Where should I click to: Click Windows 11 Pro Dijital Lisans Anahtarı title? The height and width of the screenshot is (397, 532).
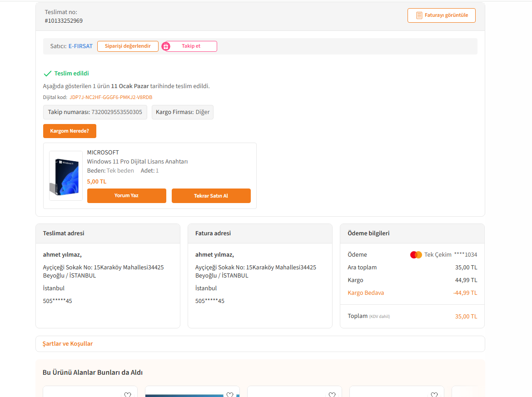tap(137, 162)
